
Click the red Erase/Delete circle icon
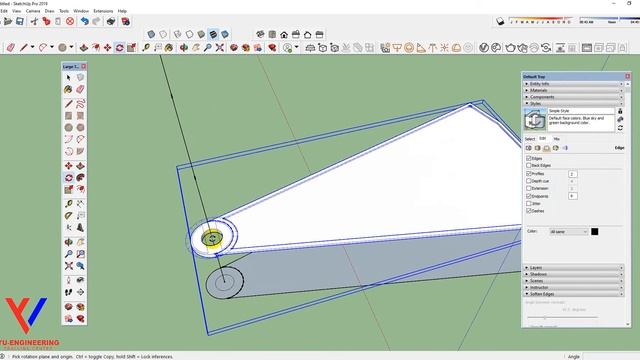click(70, 21)
